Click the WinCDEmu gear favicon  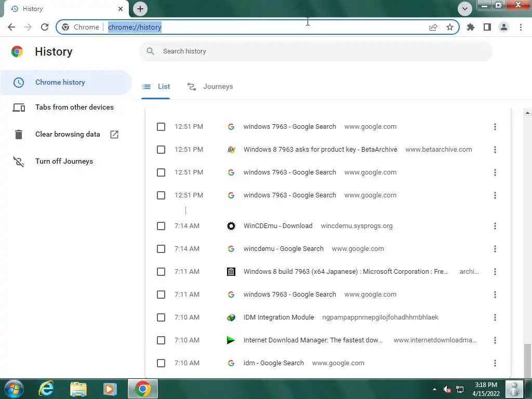(231, 226)
